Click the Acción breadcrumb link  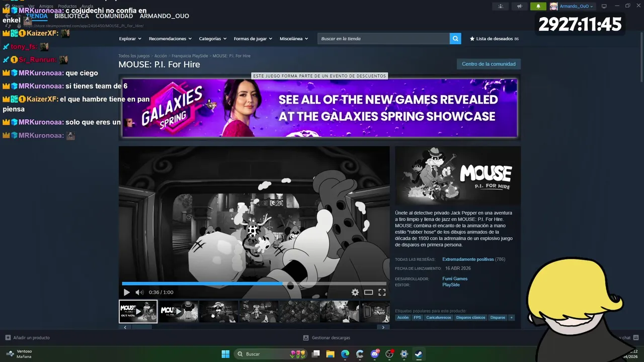click(160, 56)
